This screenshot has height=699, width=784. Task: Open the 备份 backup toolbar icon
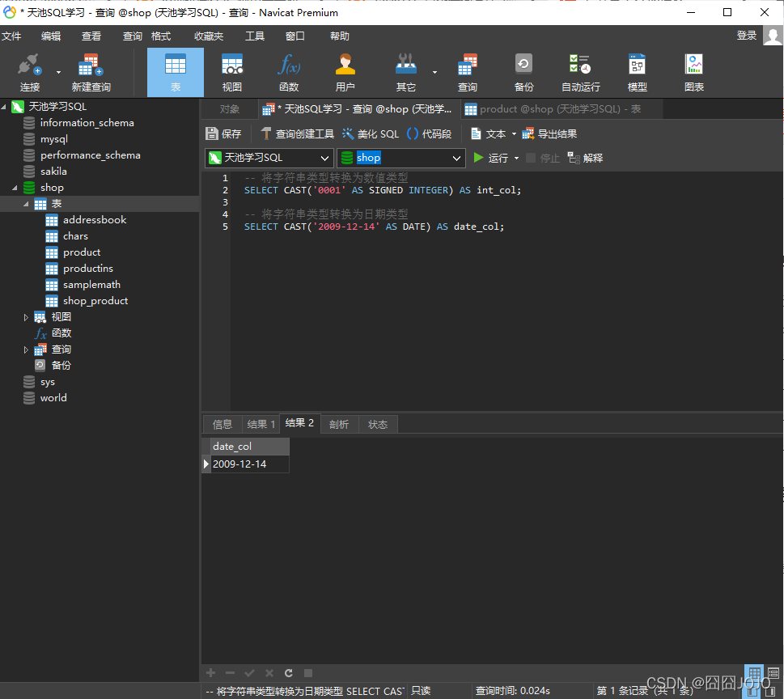[524, 73]
